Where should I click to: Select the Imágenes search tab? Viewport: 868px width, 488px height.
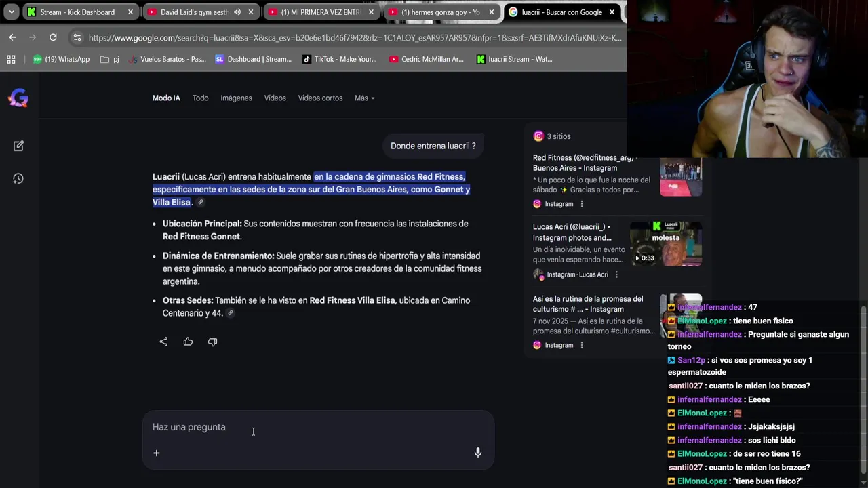(x=236, y=98)
